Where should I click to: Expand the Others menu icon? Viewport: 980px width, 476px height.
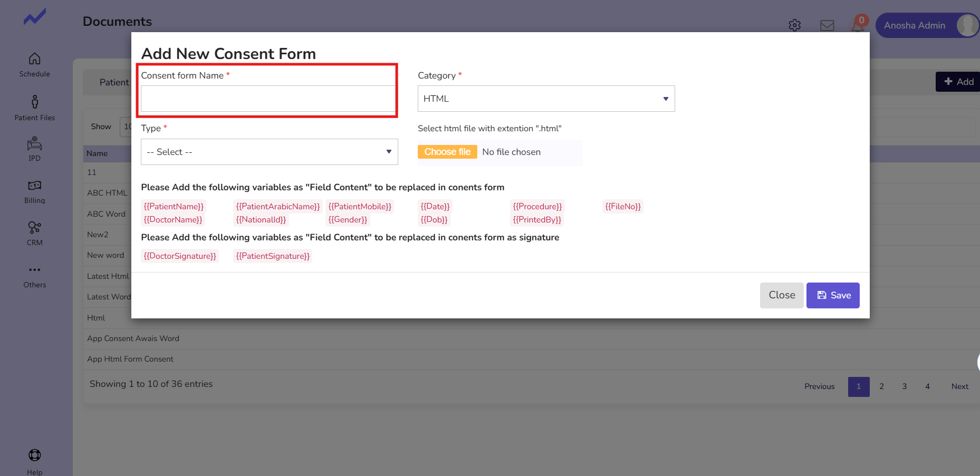click(34, 270)
